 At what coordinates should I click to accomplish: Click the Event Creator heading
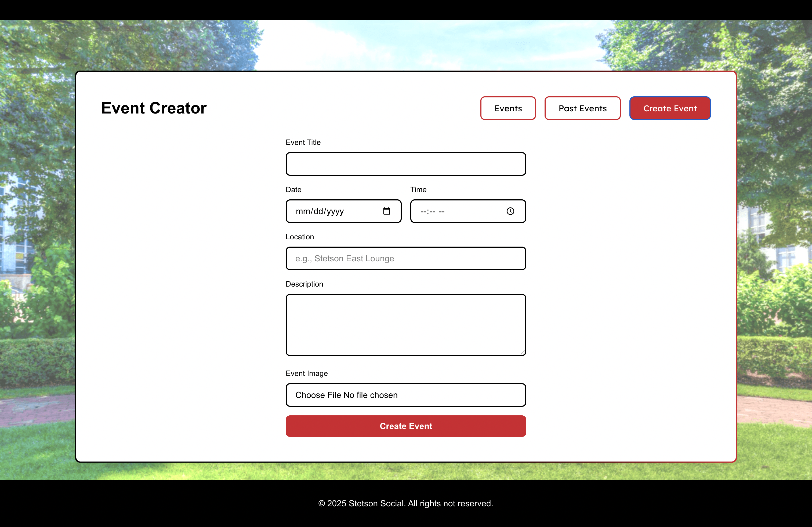(x=154, y=108)
